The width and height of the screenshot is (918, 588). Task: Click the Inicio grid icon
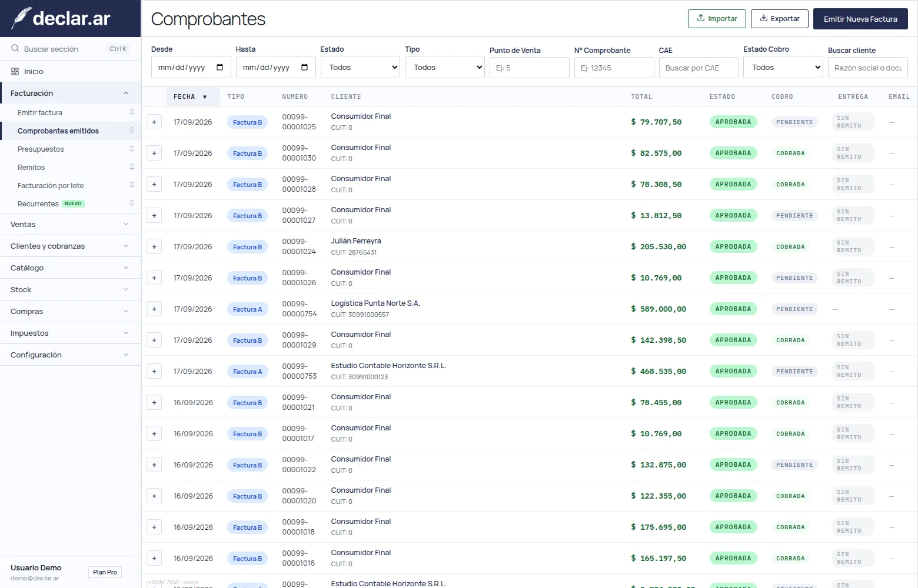[x=15, y=71]
